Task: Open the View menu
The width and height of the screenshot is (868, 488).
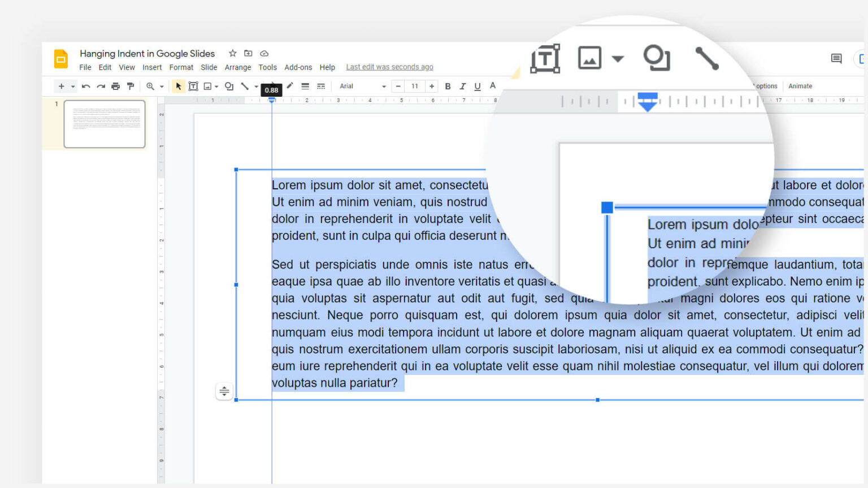Action: click(127, 67)
